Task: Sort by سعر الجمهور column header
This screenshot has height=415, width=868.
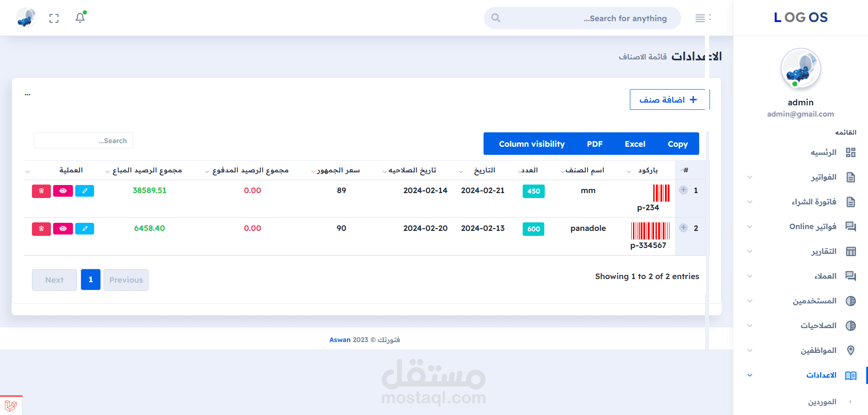Action: coord(338,170)
